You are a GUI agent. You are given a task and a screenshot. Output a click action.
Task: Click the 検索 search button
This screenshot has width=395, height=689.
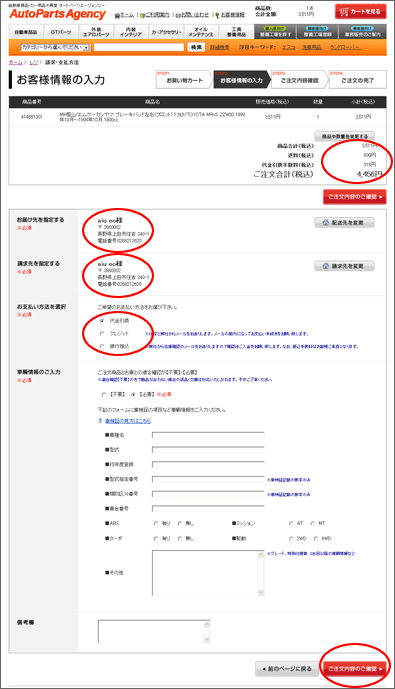196,47
